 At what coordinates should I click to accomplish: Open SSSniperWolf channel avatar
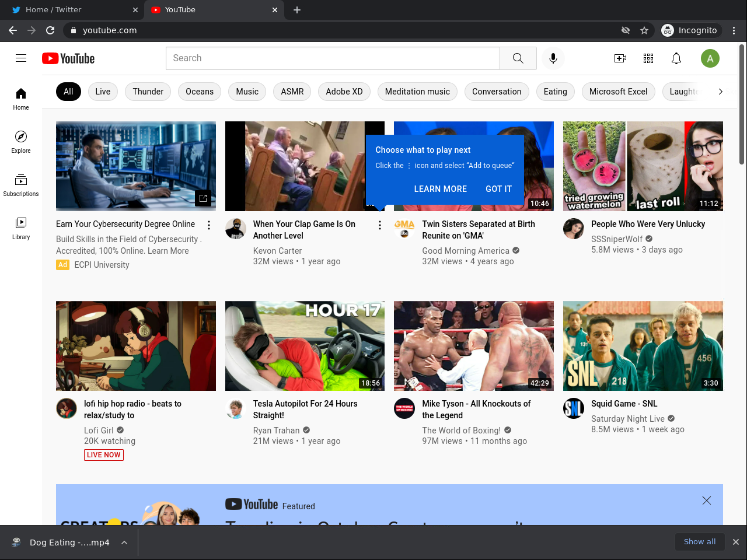[574, 229]
